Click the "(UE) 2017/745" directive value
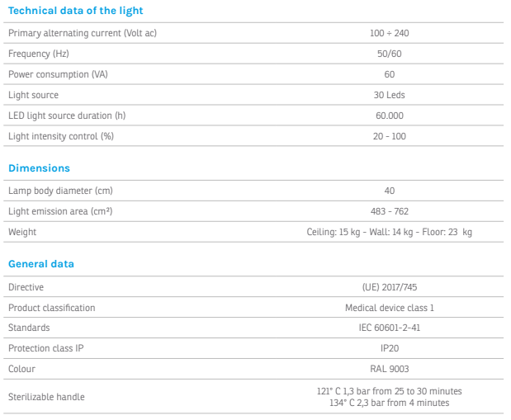511x420 pixels. tap(390, 287)
